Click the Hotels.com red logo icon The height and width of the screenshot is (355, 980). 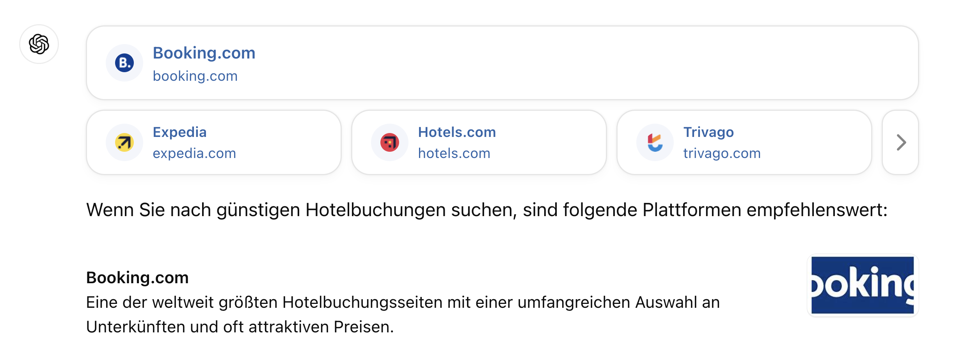coord(390,142)
